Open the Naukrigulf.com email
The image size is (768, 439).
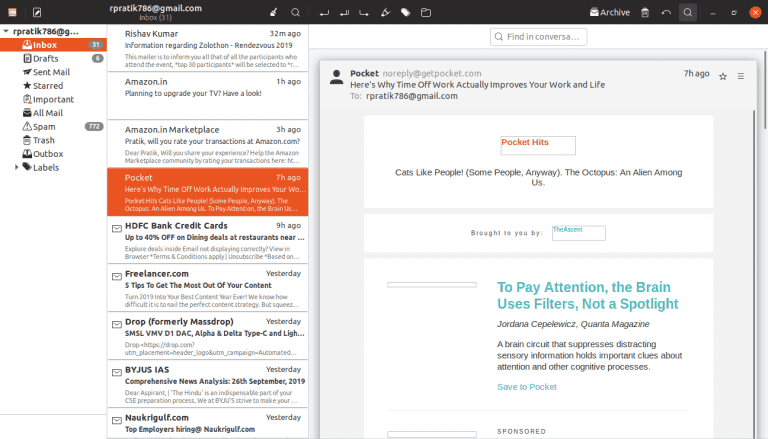point(208,424)
